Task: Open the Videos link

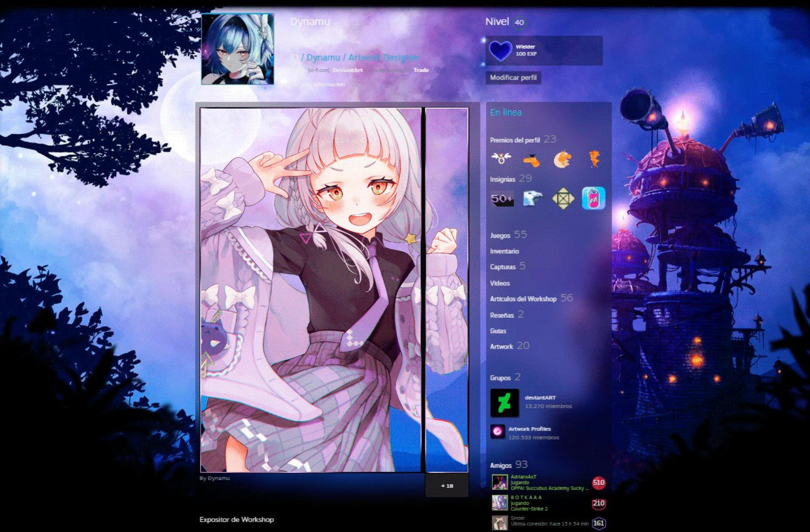Action: [500, 283]
